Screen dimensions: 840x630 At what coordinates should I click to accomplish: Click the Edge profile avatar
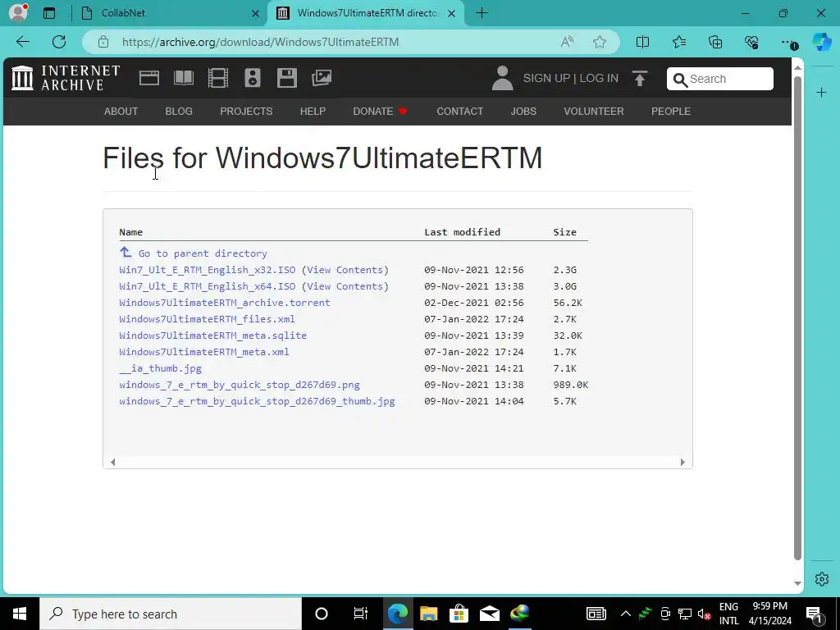point(18,12)
